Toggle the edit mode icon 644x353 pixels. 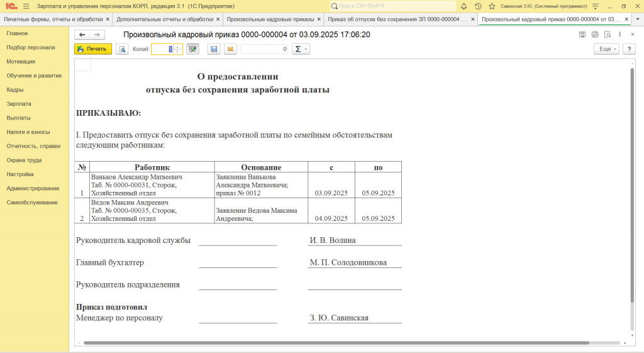pyautogui.click(x=192, y=49)
